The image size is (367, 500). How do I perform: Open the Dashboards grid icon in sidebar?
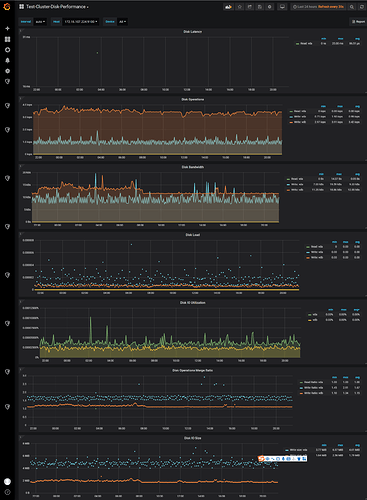click(x=7, y=39)
